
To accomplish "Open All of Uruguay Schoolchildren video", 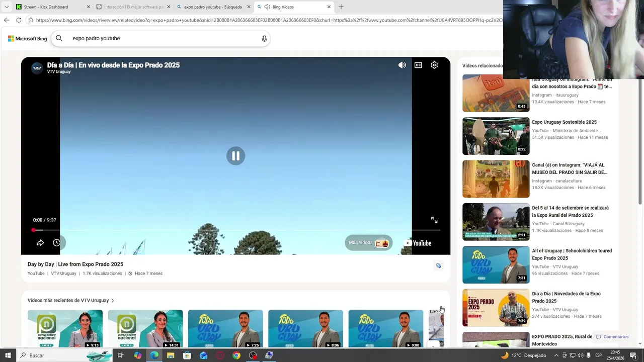I will [x=572, y=254].
